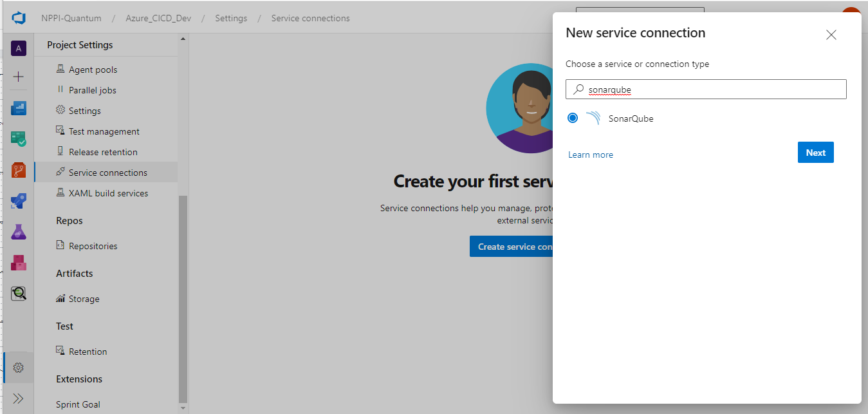Select the SonarQube radio button
The height and width of the screenshot is (414, 868).
573,118
